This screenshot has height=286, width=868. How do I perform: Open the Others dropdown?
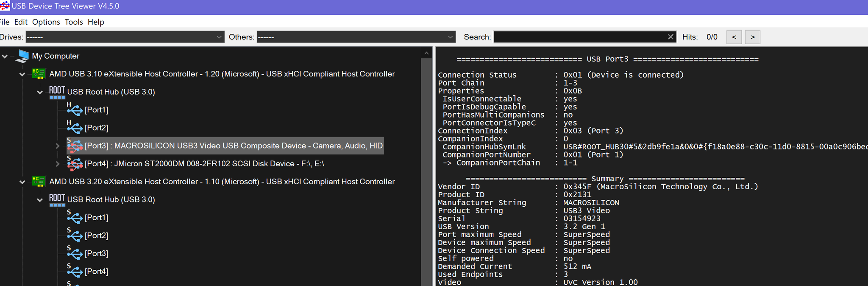[356, 37]
